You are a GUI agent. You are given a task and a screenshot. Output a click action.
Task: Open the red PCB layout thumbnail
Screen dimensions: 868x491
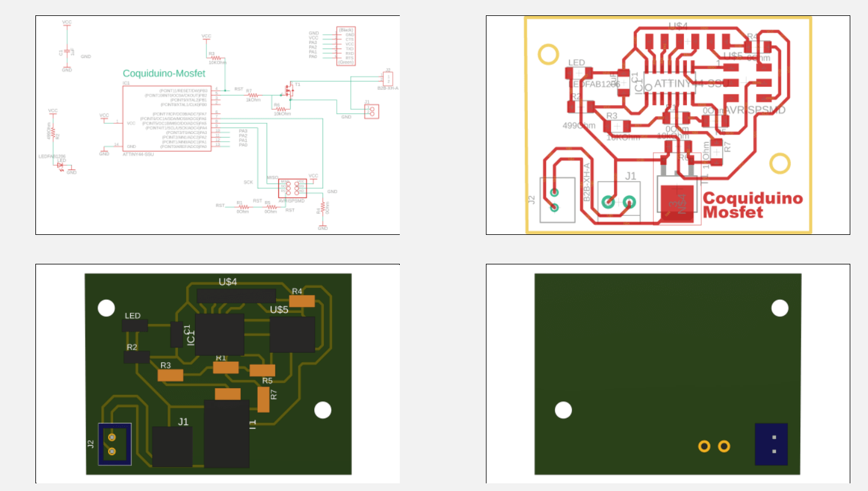coord(668,125)
